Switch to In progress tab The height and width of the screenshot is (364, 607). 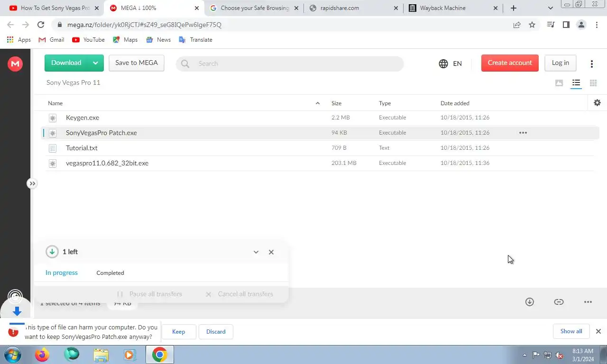(62, 273)
